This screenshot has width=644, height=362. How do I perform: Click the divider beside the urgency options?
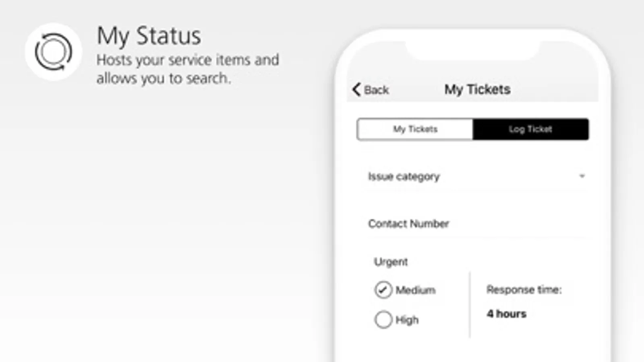tap(470, 304)
